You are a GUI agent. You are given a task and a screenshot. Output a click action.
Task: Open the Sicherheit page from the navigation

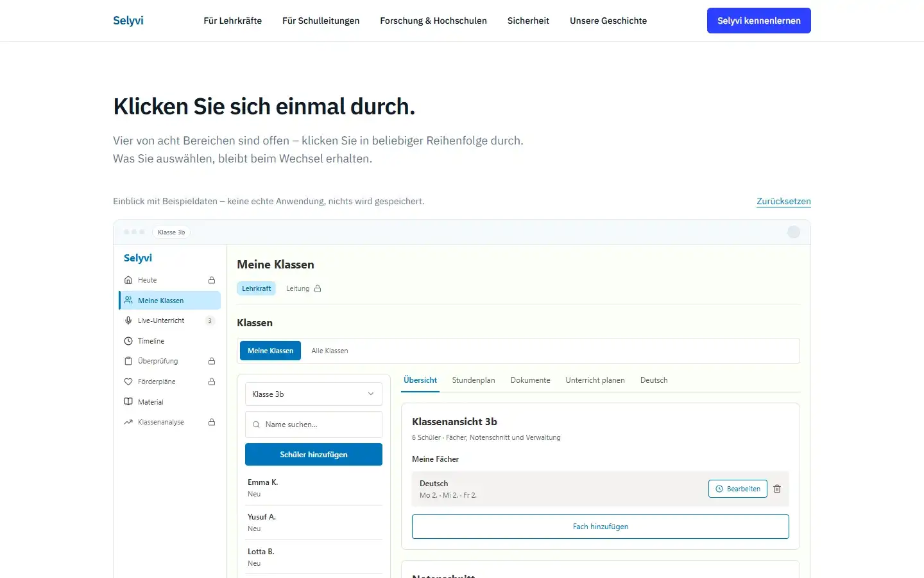[x=528, y=21]
